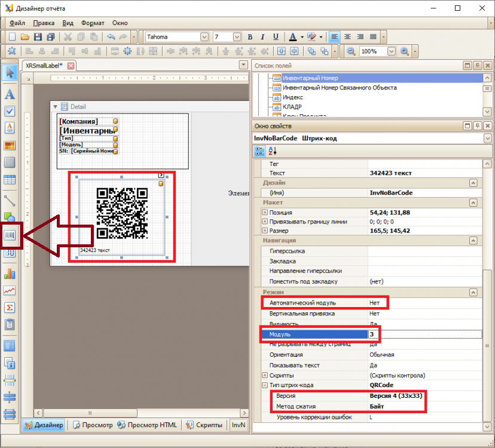Cut selection with the scissors icon

[68, 36]
